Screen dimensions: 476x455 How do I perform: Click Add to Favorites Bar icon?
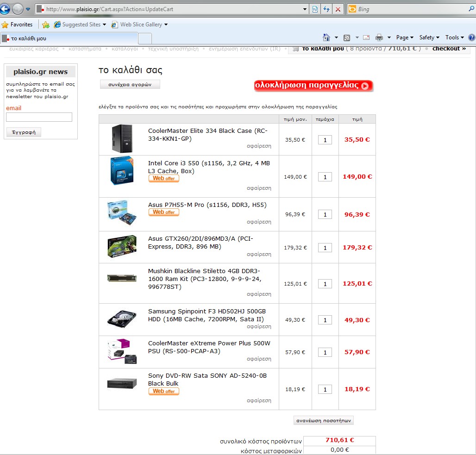pyautogui.click(x=46, y=25)
